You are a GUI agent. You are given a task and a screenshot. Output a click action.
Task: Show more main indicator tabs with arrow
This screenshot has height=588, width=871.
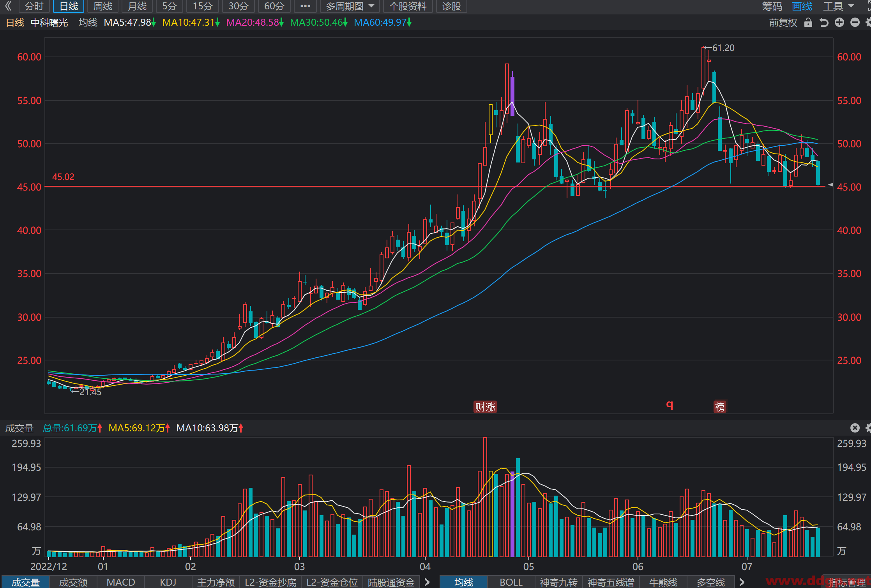coord(742,582)
